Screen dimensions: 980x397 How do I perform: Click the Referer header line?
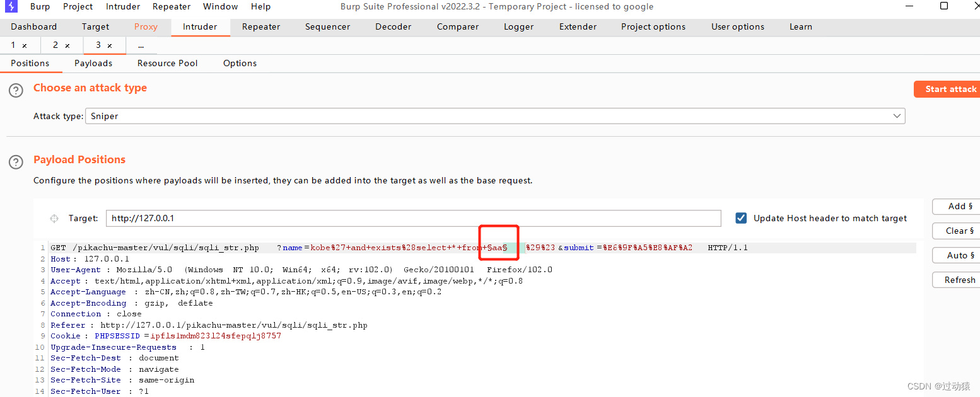coord(209,325)
